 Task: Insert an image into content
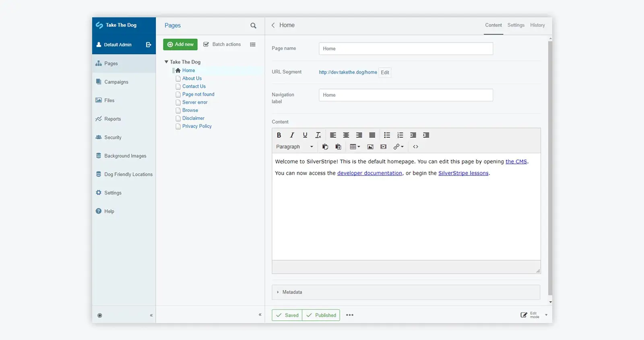370,147
